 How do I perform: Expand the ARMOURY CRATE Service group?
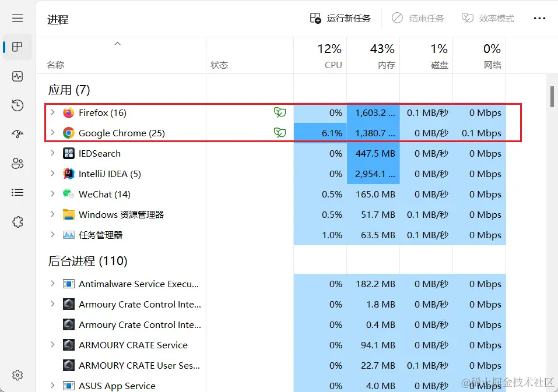(x=52, y=344)
